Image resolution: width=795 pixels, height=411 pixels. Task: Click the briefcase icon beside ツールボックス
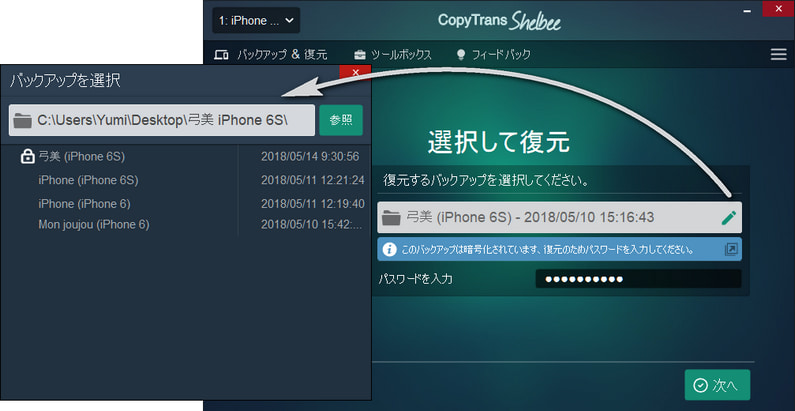point(359,55)
